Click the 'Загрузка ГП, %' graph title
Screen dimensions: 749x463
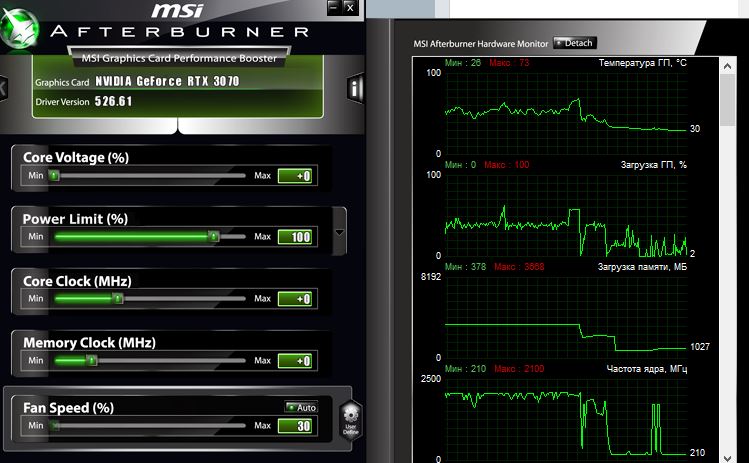[x=653, y=165]
